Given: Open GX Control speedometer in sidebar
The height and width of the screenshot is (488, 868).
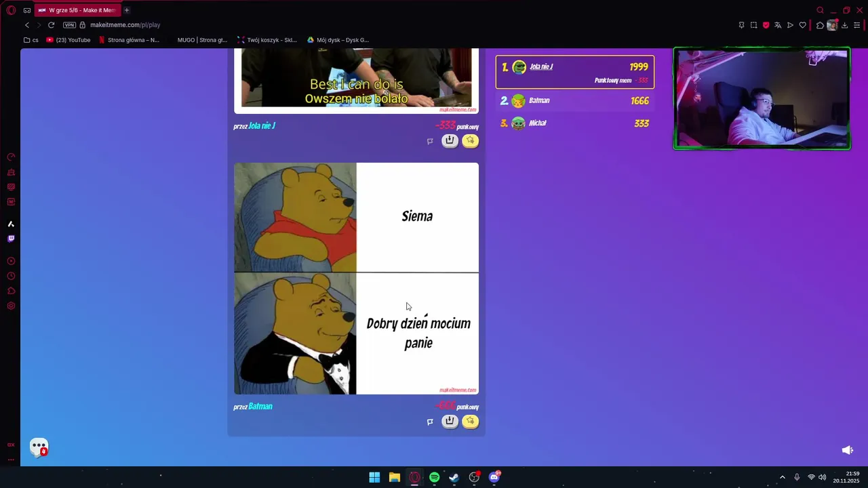Looking at the screenshot, I should click(x=11, y=157).
